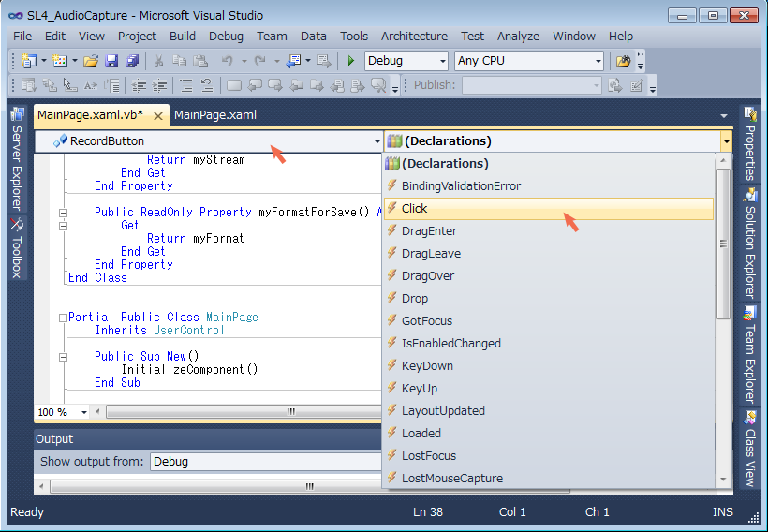Select the Loaded event

pyautogui.click(x=549, y=434)
